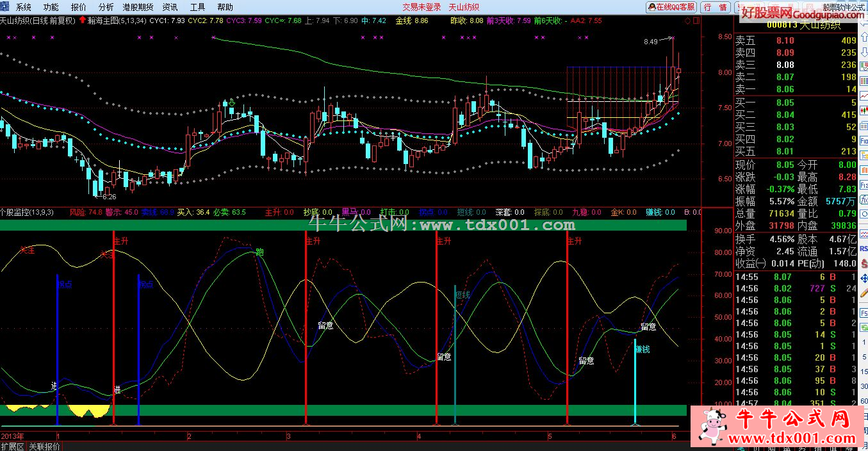Click the 个股监控(13,9,3) indicator label
Image resolution: width=868 pixels, height=451 pixels.
(x=27, y=211)
